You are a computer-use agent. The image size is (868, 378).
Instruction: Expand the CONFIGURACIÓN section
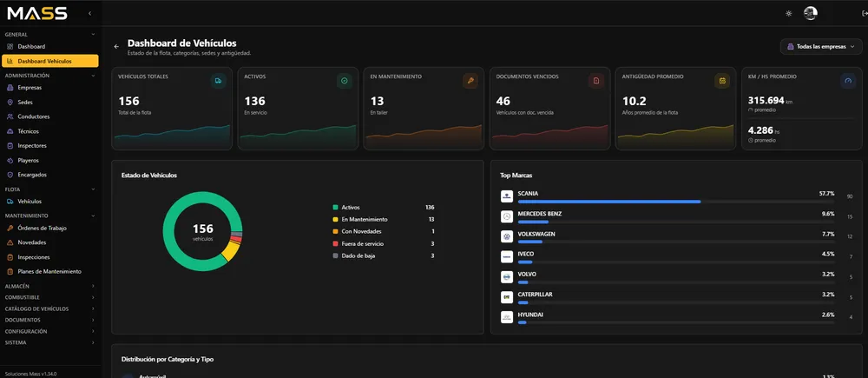pyautogui.click(x=49, y=331)
